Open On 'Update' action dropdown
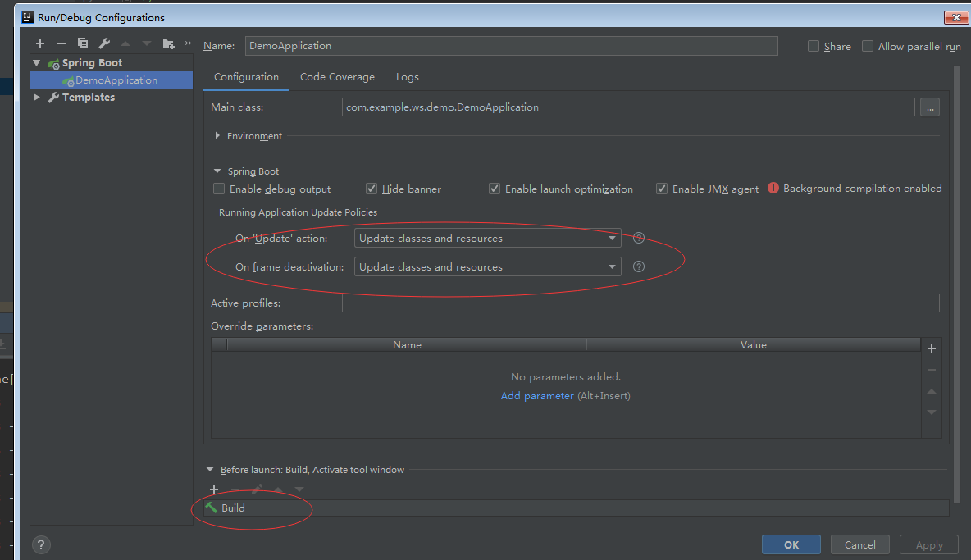Screen dimensions: 971x560 coord(487,239)
